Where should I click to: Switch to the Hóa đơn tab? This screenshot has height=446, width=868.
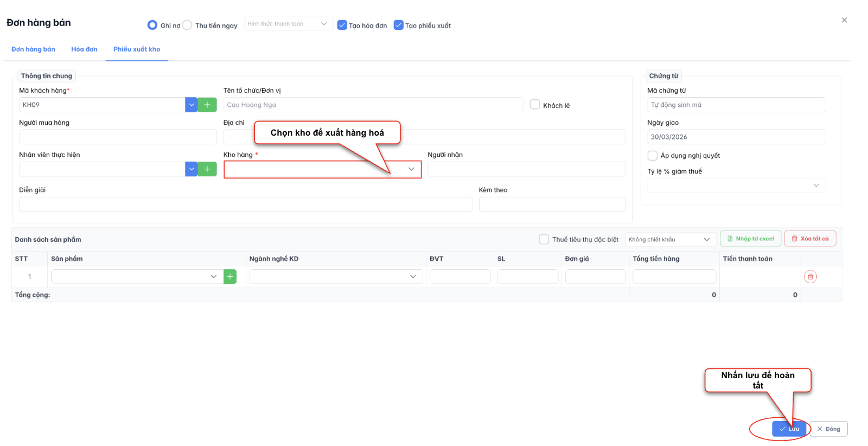(84, 49)
